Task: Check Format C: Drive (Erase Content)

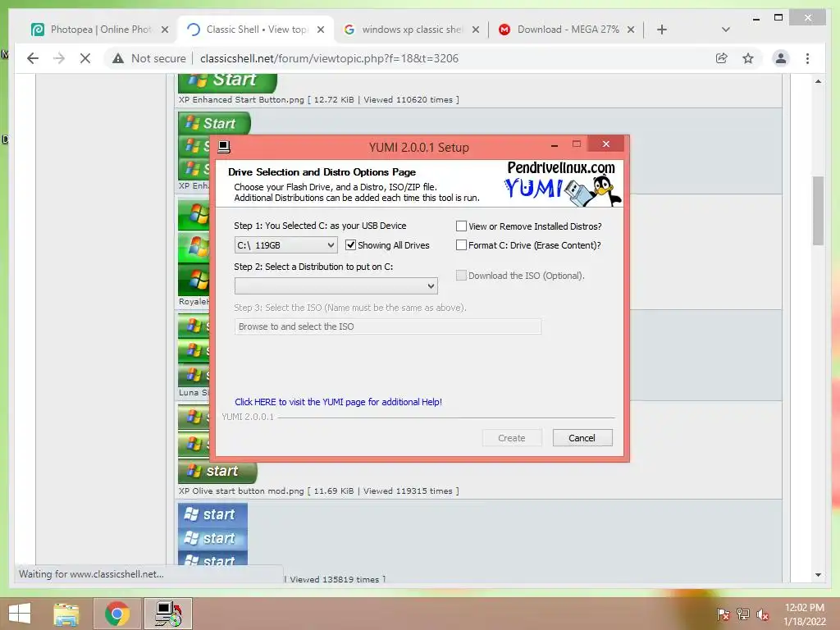Action: [x=461, y=244]
